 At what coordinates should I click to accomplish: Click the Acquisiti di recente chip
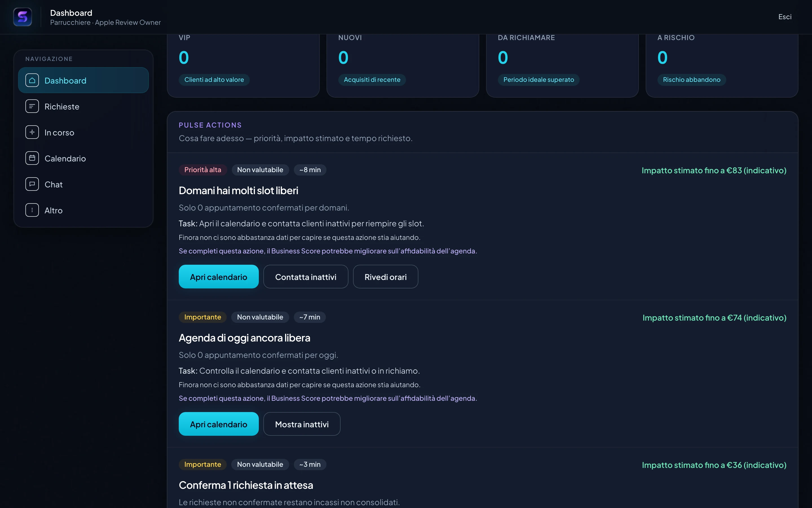click(x=372, y=80)
